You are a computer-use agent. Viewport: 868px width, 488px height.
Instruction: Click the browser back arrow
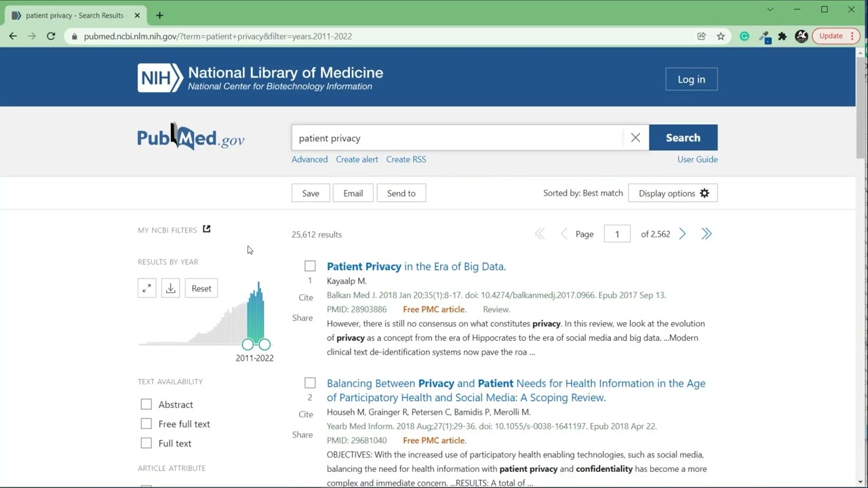[13, 36]
